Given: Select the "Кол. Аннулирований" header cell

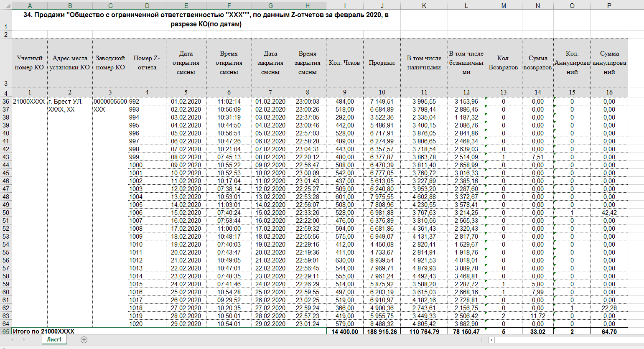Looking at the screenshot, I should 572,63.
